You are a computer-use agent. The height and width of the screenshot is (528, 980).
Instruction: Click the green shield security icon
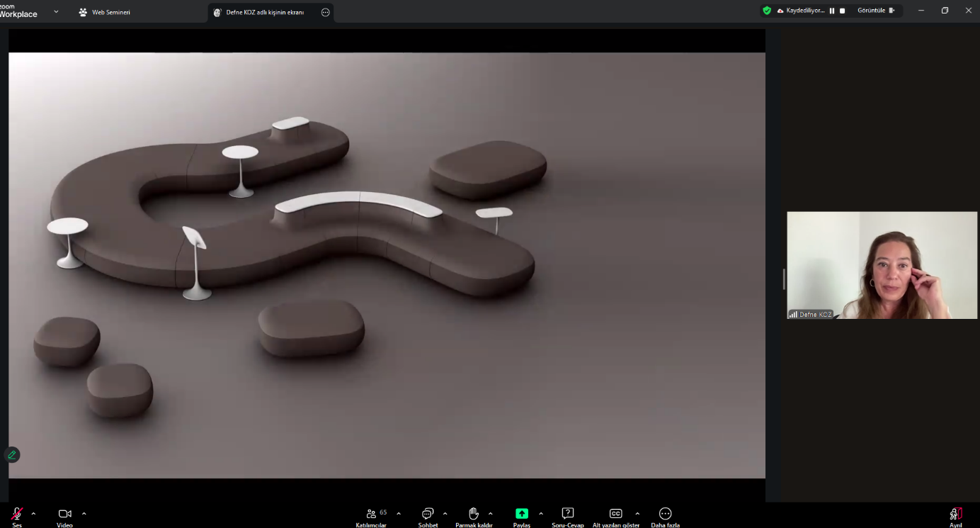767,11
